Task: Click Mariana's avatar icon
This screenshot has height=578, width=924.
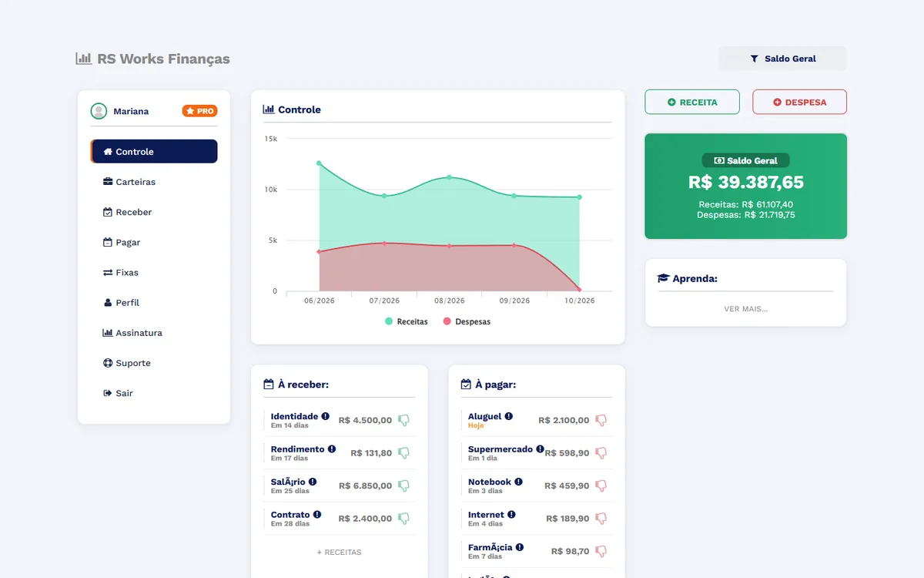Action: tap(99, 111)
